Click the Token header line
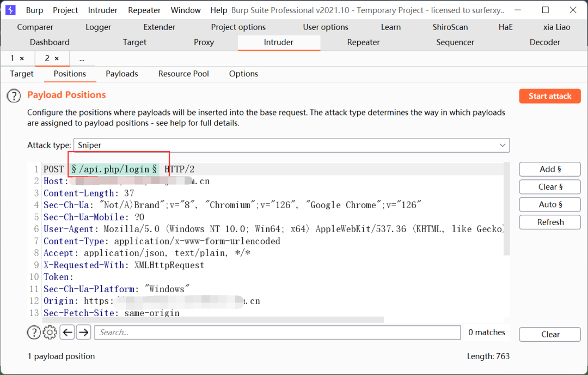The height and width of the screenshot is (375, 588). point(58,277)
